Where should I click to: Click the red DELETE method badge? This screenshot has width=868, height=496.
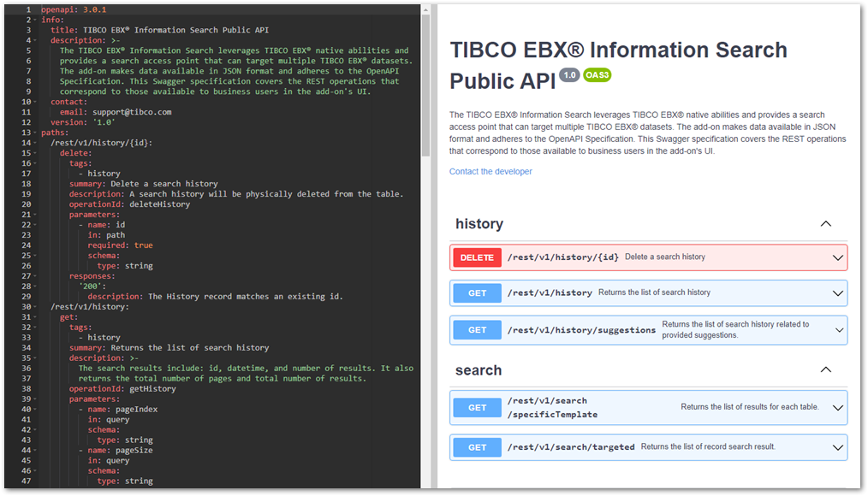(x=477, y=257)
